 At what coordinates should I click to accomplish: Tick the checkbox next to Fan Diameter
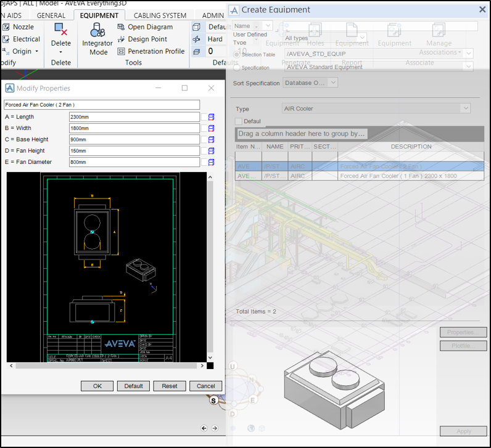pos(204,162)
